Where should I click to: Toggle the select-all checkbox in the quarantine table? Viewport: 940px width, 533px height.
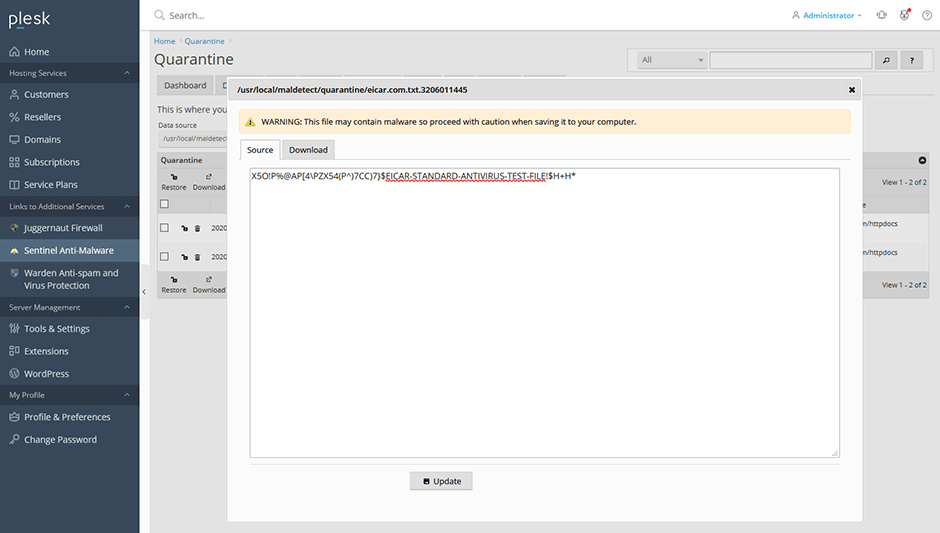point(164,204)
